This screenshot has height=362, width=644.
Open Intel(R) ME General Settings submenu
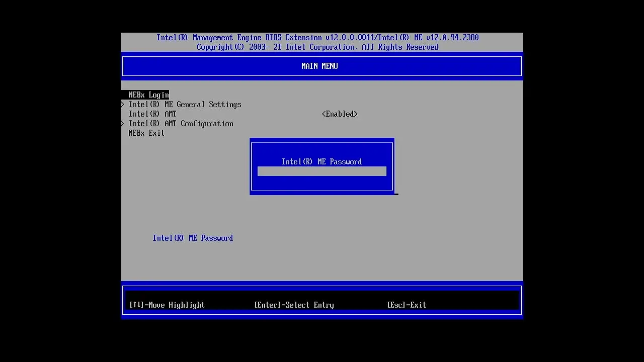click(x=185, y=105)
